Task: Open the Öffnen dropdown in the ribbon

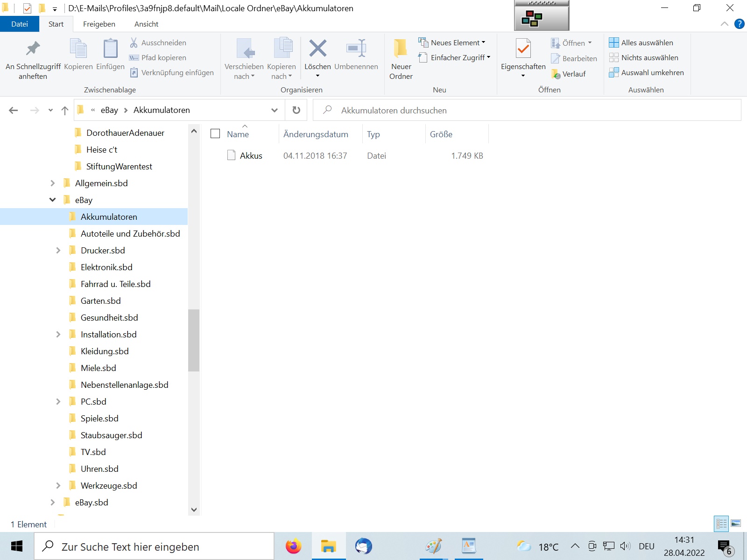Action: [x=571, y=43]
